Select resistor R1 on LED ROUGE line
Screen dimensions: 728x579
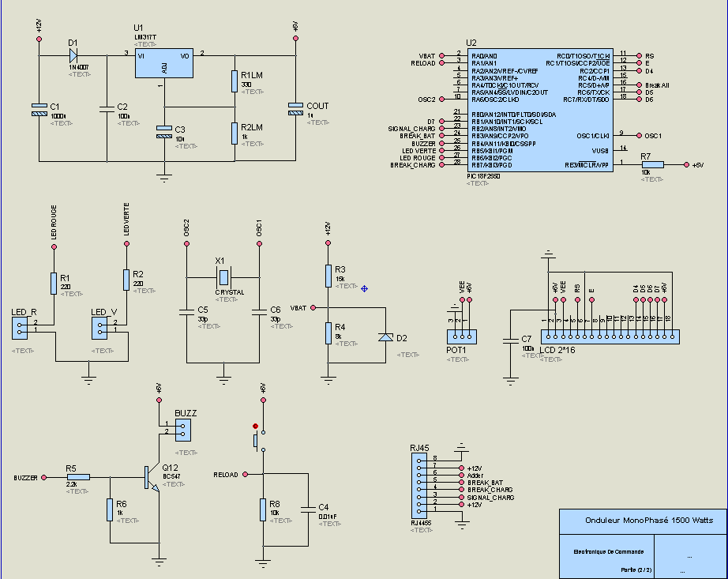tap(54, 284)
